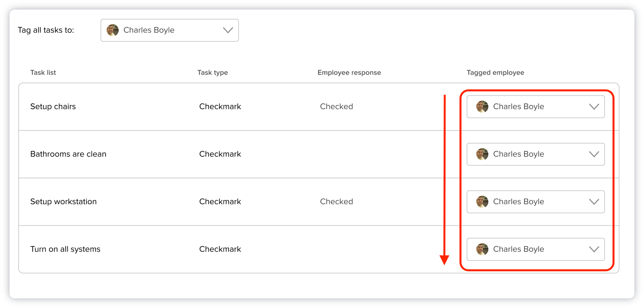This screenshot has width=644, height=308.
Task: Open tagged employee dropdown for Setup chairs
Action: tap(535, 107)
